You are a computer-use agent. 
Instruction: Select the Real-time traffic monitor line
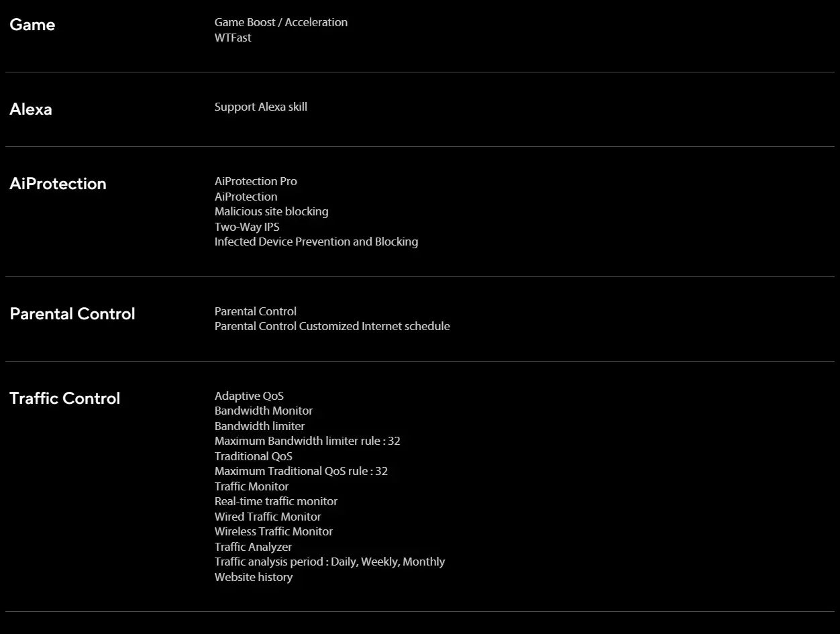point(276,501)
